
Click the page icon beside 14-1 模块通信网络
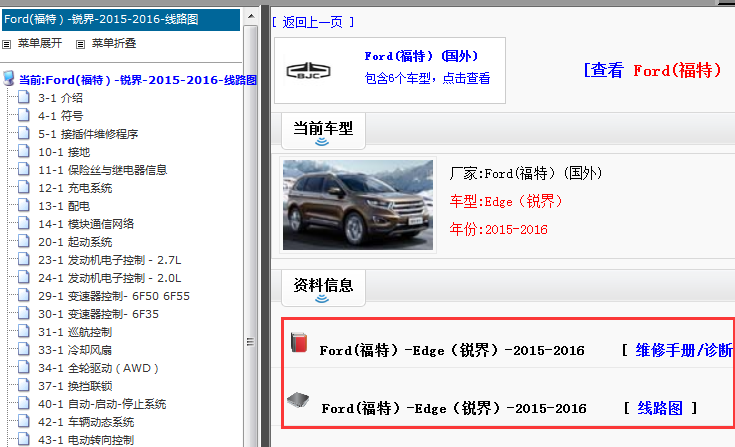click(x=23, y=224)
